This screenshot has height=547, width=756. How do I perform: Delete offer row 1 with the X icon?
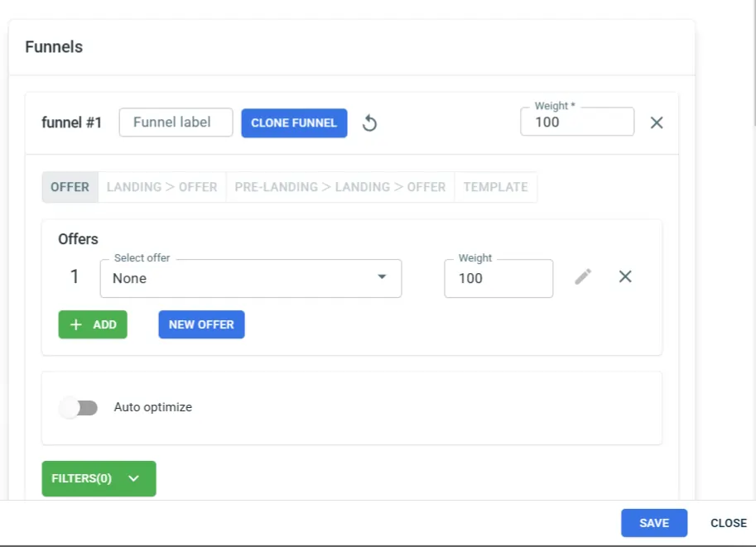pos(625,277)
